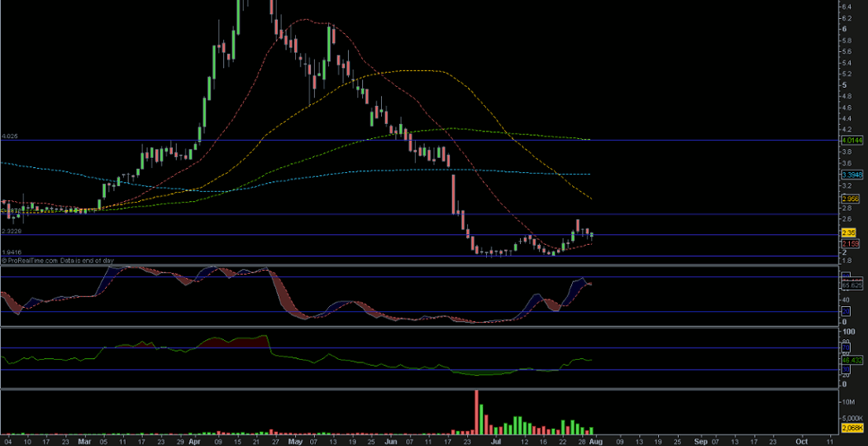Click the orange 2.956 moving average price tag
The height and width of the screenshot is (446, 868).
[851, 199]
